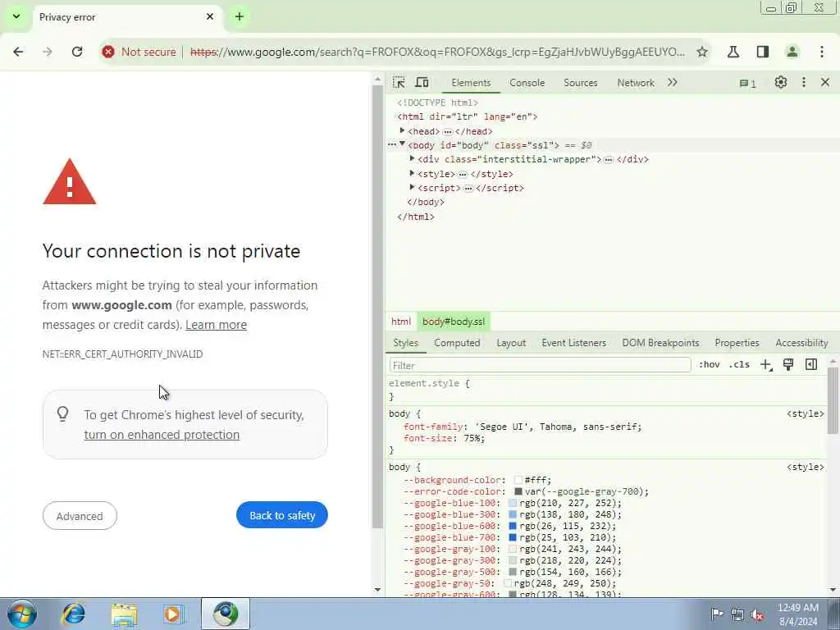
Task: Expand the style element node
Action: coord(412,173)
